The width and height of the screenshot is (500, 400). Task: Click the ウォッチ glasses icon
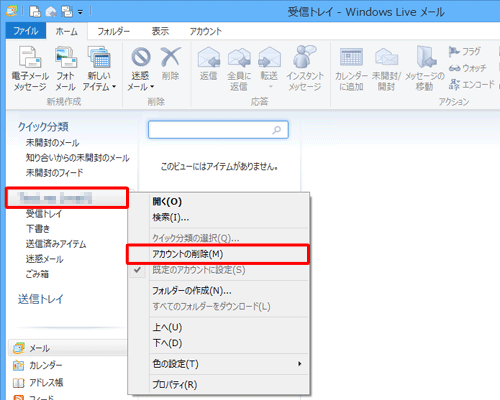point(454,68)
